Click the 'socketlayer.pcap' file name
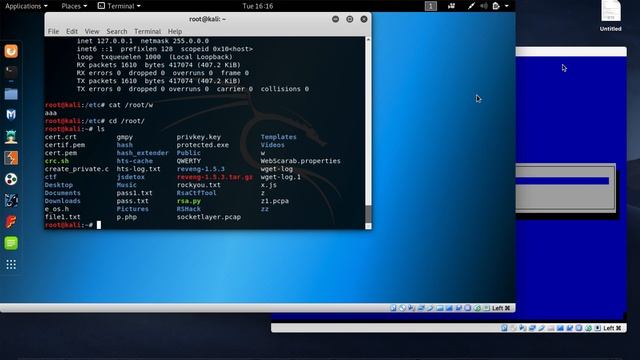The image size is (640, 360). point(209,217)
